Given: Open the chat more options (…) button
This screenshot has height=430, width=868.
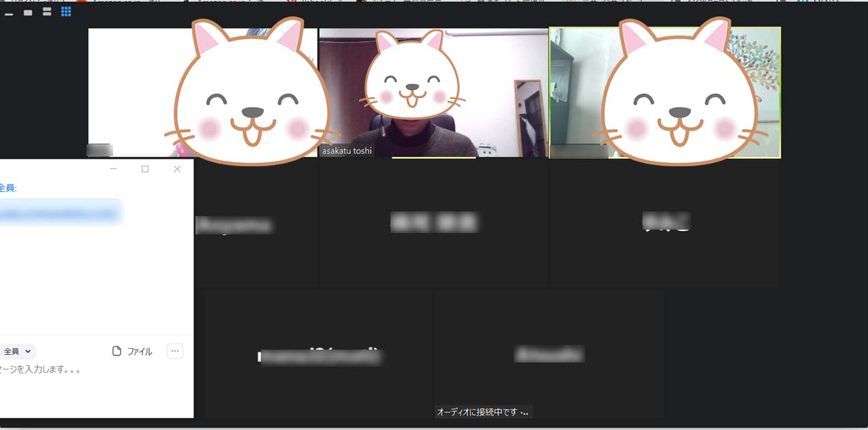Looking at the screenshot, I should click(175, 352).
